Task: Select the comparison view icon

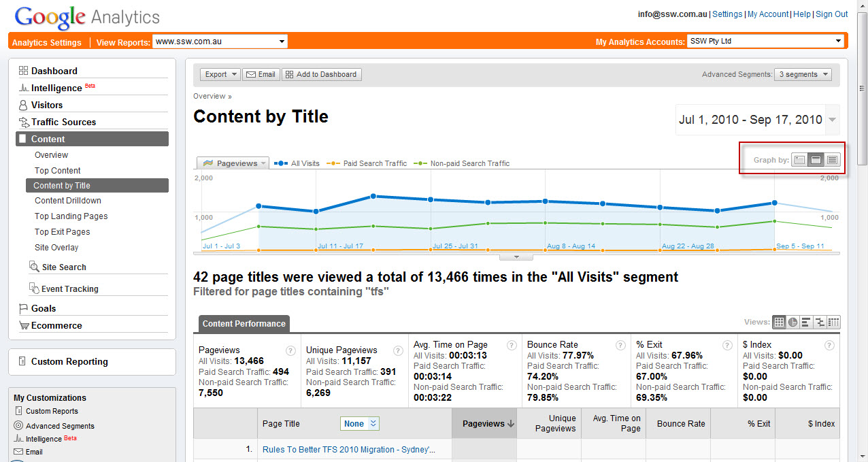Action: 820,323
